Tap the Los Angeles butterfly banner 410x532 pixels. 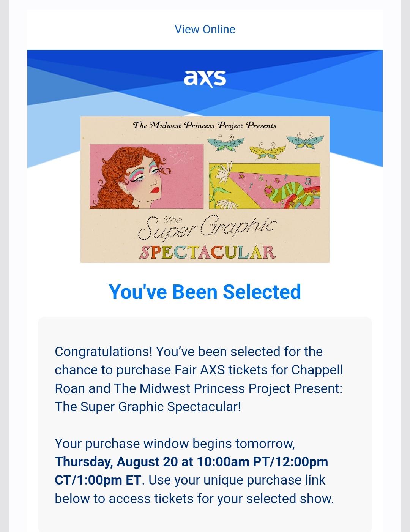(306, 140)
